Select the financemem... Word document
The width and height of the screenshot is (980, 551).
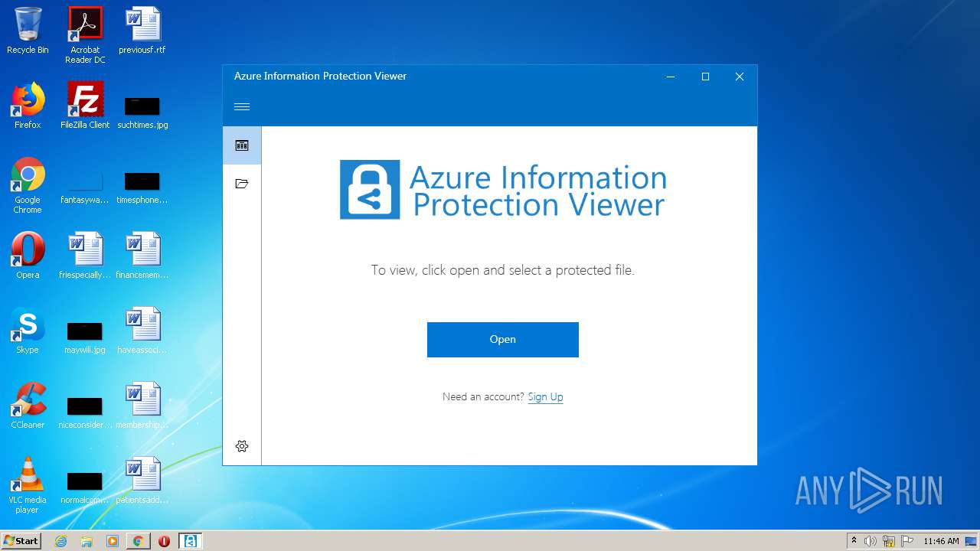[142, 256]
